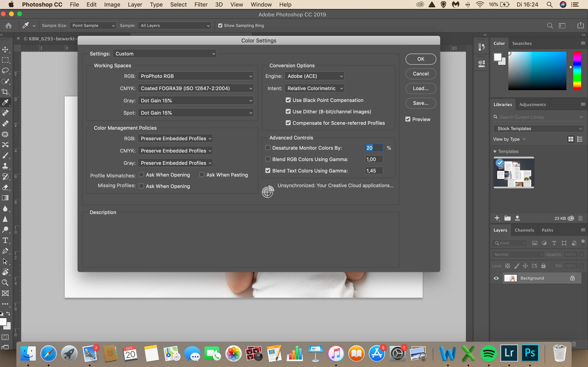Click the OK button
This screenshot has width=588, height=367.
tap(421, 59)
